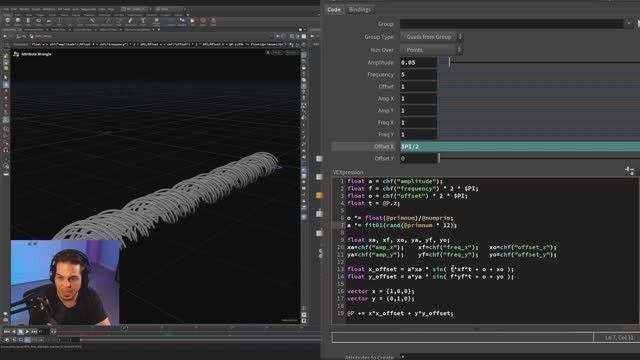Open the Bindings tab

[360, 9]
